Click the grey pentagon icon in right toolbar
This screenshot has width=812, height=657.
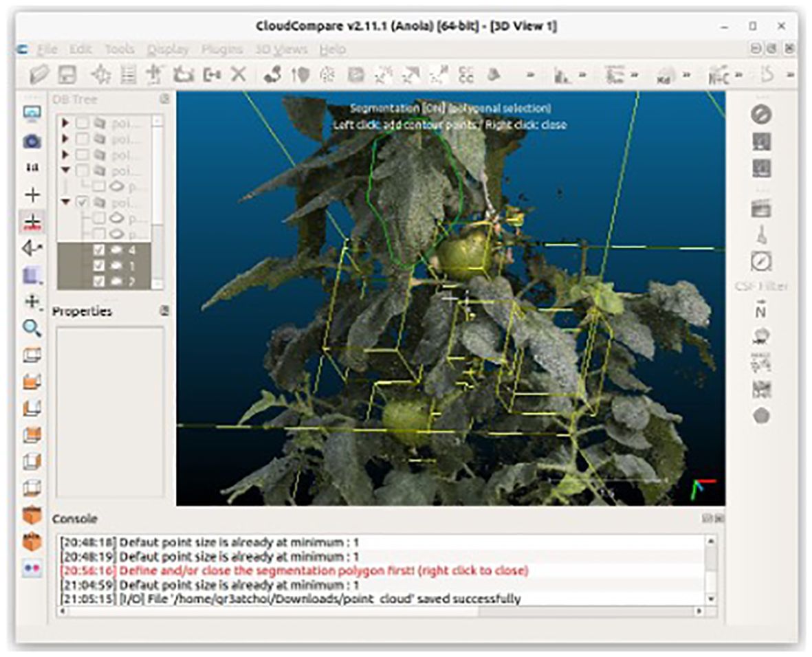(761, 416)
